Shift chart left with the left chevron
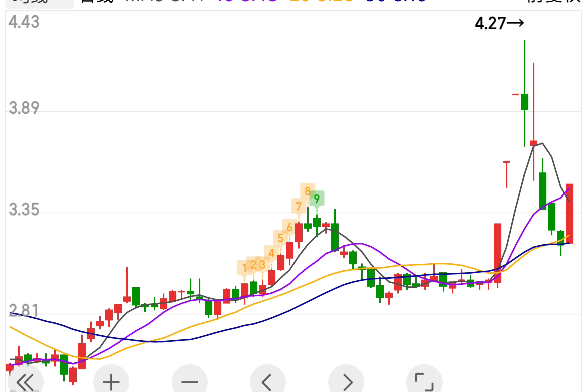Screen dimensions: 587x392 pyautogui.click(x=268, y=381)
